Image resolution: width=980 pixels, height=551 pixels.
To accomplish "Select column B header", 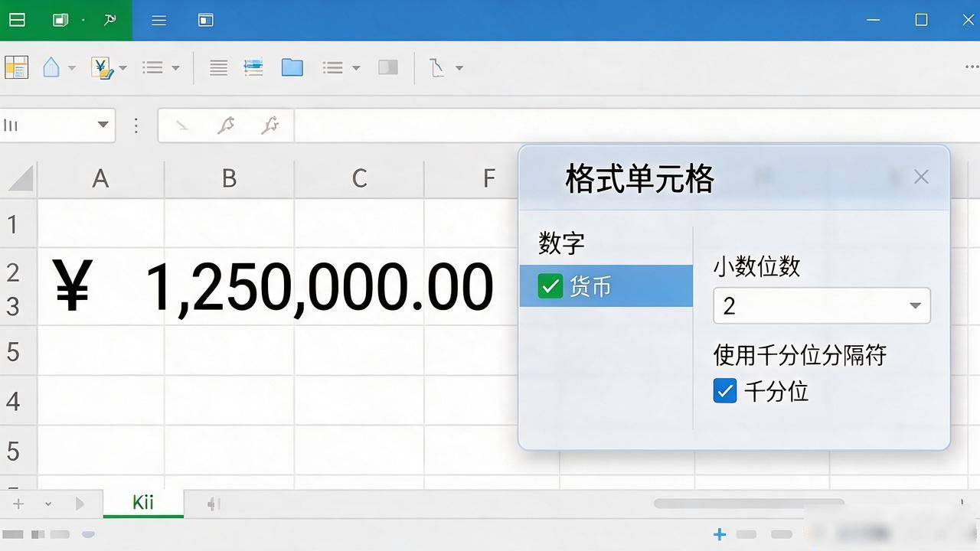I will (x=229, y=178).
